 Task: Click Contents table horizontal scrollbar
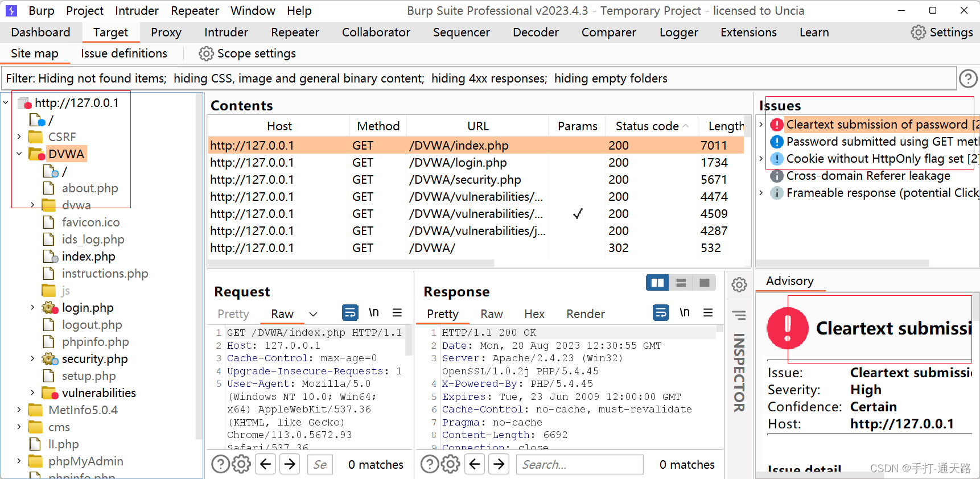tap(351, 263)
